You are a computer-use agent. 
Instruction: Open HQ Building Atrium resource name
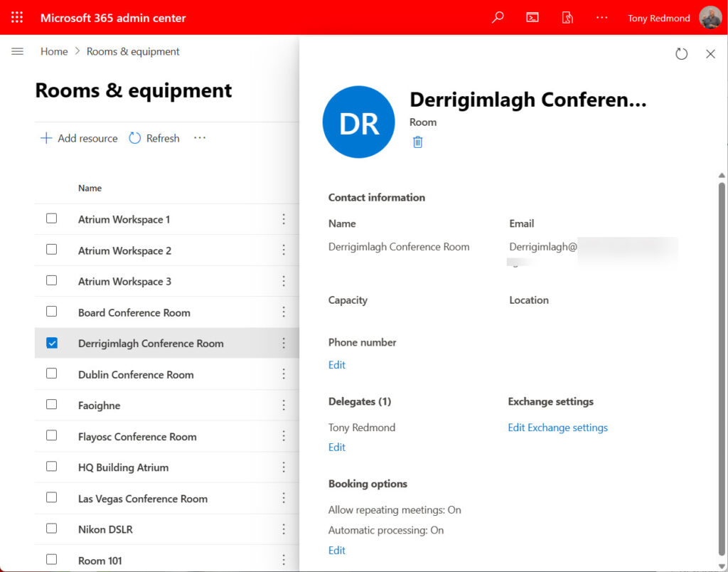click(123, 467)
